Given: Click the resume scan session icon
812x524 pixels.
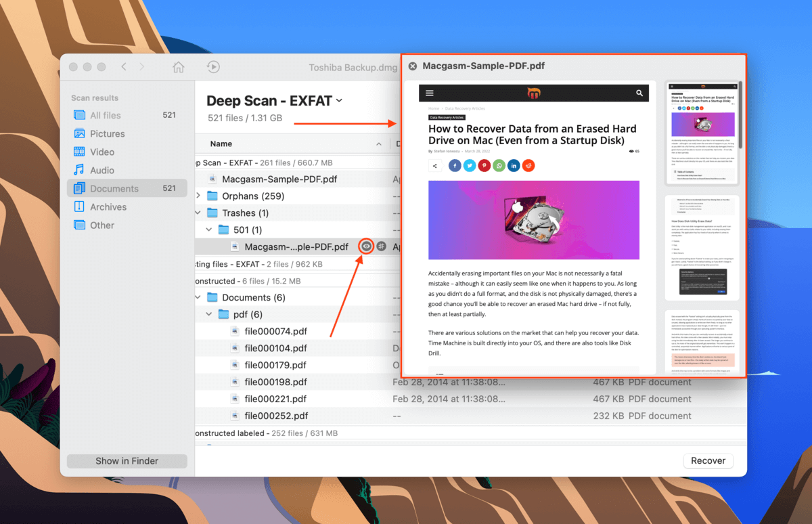Looking at the screenshot, I should pyautogui.click(x=213, y=67).
